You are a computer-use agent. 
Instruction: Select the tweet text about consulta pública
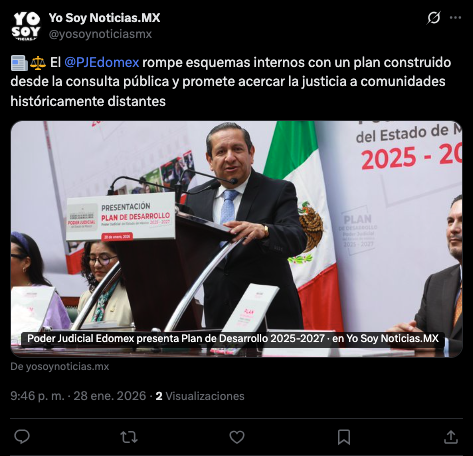[231, 82]
